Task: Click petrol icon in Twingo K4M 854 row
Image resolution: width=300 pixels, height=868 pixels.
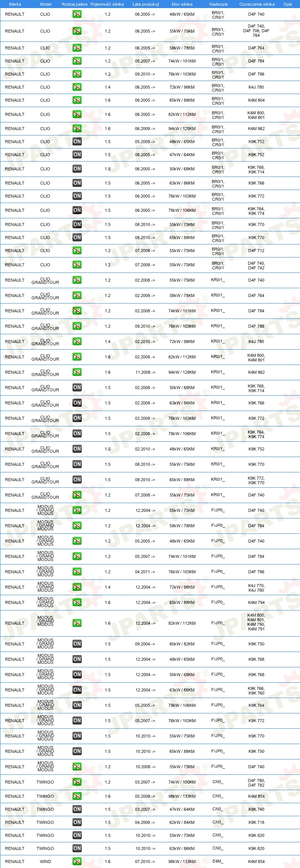Action: tap(77, 796)
